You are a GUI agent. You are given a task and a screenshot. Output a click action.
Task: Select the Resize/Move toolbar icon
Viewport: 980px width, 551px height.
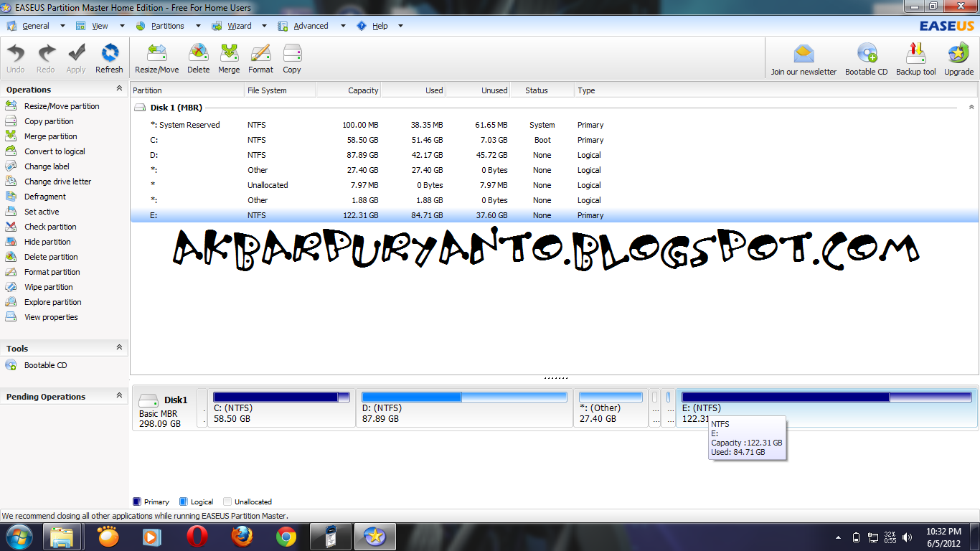click(x=156, y=57)
